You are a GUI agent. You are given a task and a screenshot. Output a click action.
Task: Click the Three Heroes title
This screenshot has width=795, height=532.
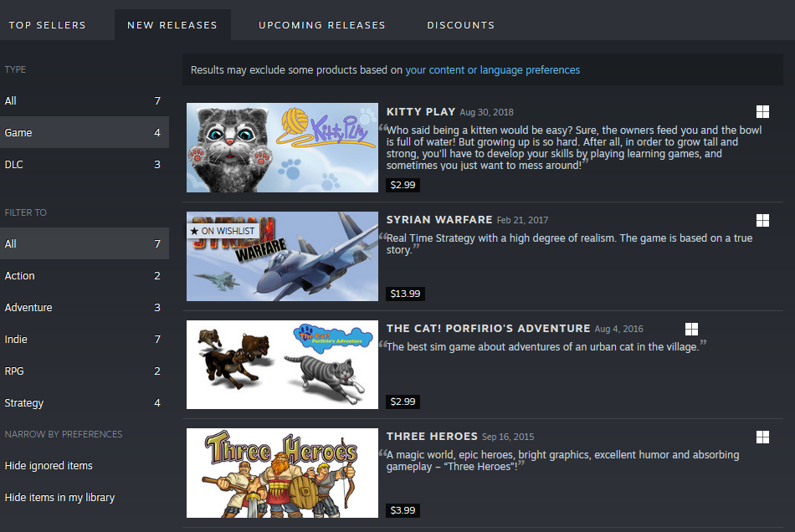(432, 437)
